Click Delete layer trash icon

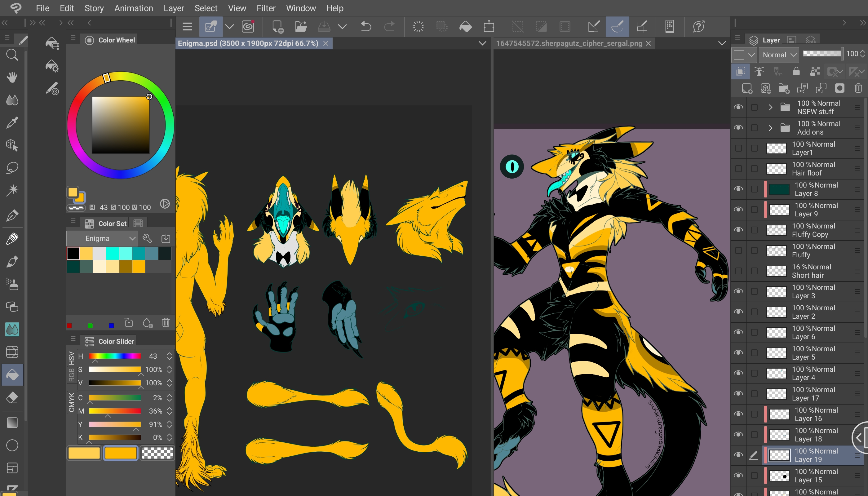tap(858, 89)
